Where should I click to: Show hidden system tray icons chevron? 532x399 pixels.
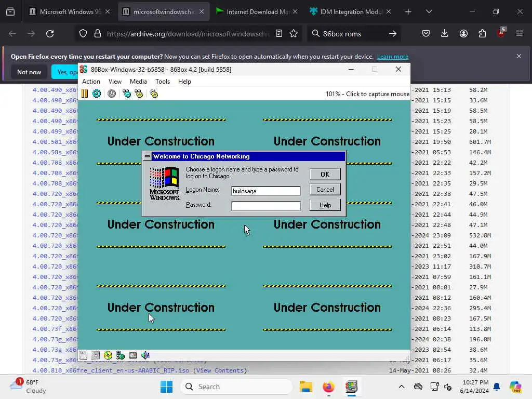point(402,387)
